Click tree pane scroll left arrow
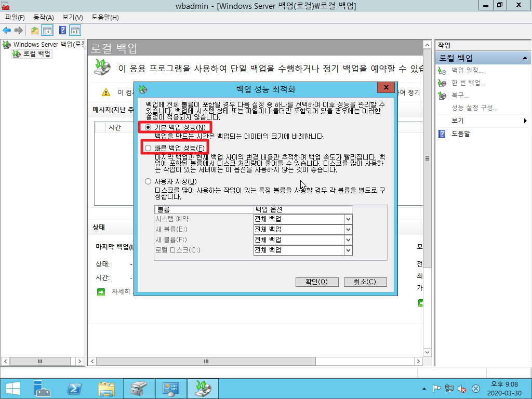 5,362
